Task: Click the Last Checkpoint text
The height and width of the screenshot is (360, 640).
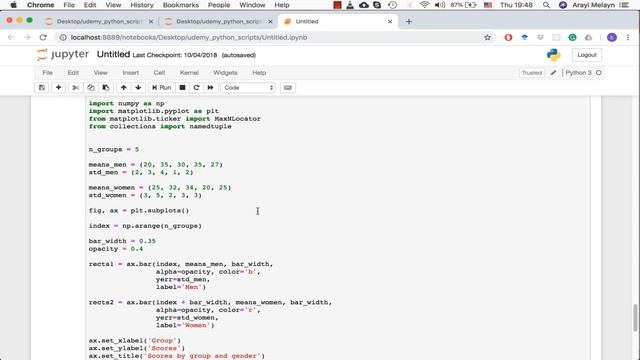Action: [x=175, y=55]
